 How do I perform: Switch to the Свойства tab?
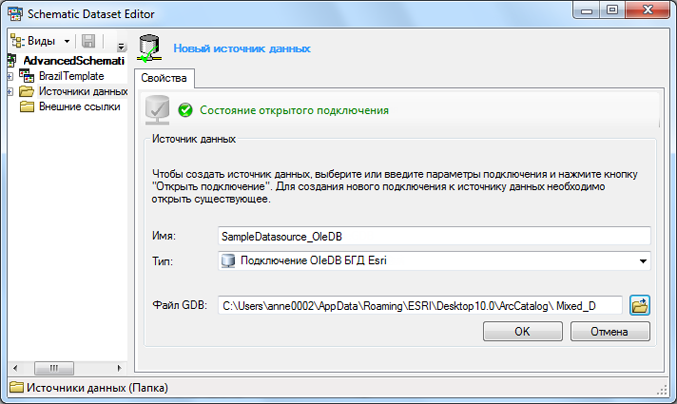click(164, 78)
